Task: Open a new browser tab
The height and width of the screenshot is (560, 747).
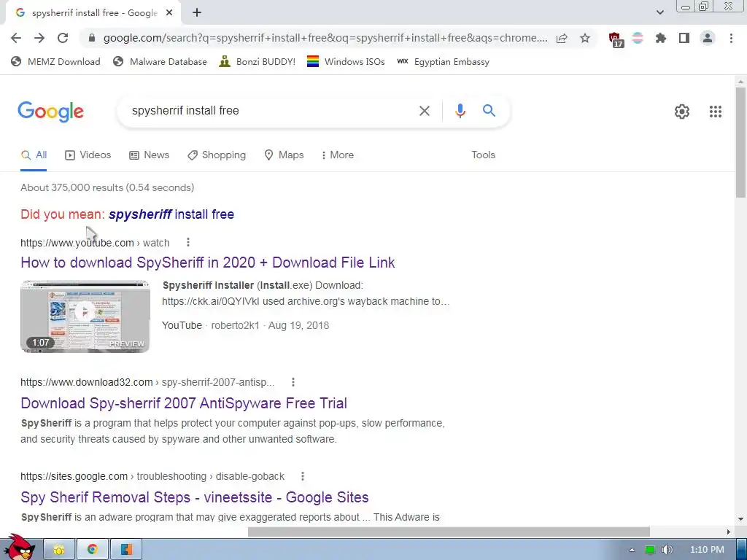Action: (197, 13)
